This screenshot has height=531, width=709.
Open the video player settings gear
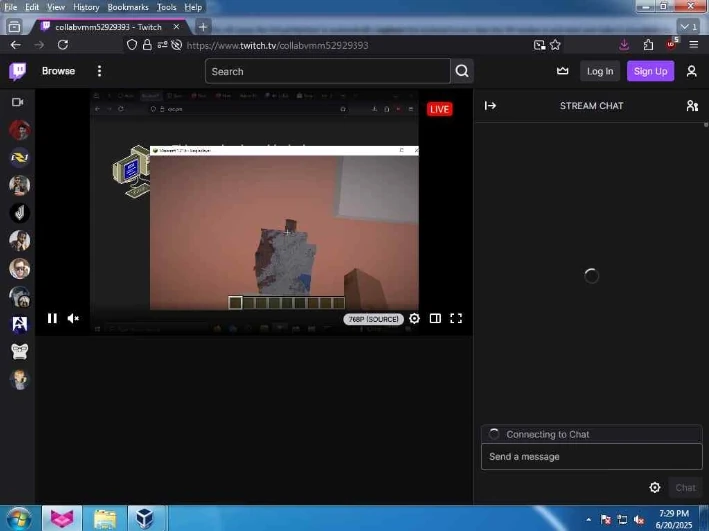414,318
